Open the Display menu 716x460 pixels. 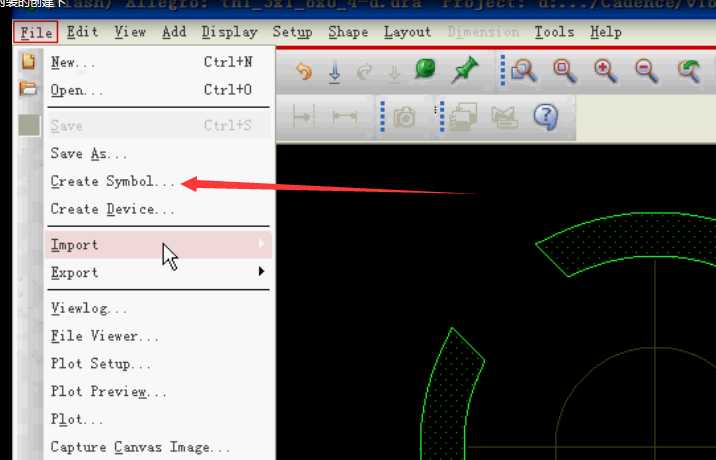(x=230, y=32)
